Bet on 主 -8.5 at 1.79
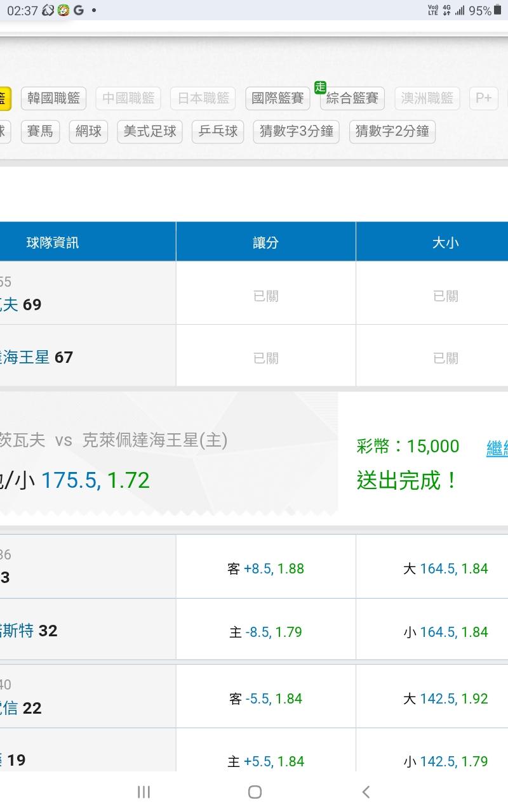This screenshot has width=508, height=812. [x=265, y=632]
